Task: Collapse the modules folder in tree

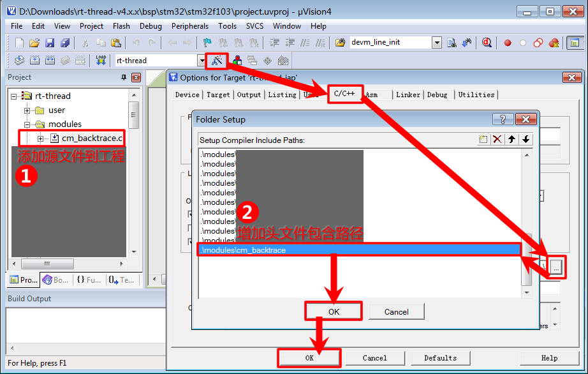Action: click(x=27, y=124)
